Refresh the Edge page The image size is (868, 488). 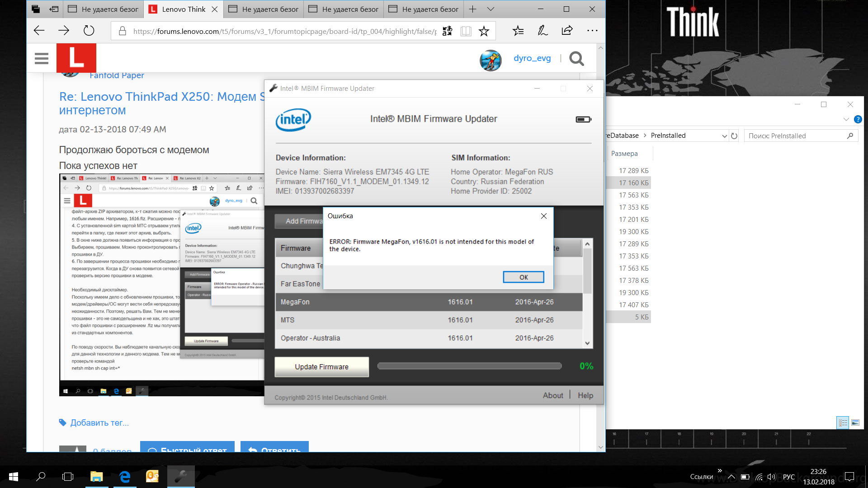pyautogui.click(x=89, y=31)
